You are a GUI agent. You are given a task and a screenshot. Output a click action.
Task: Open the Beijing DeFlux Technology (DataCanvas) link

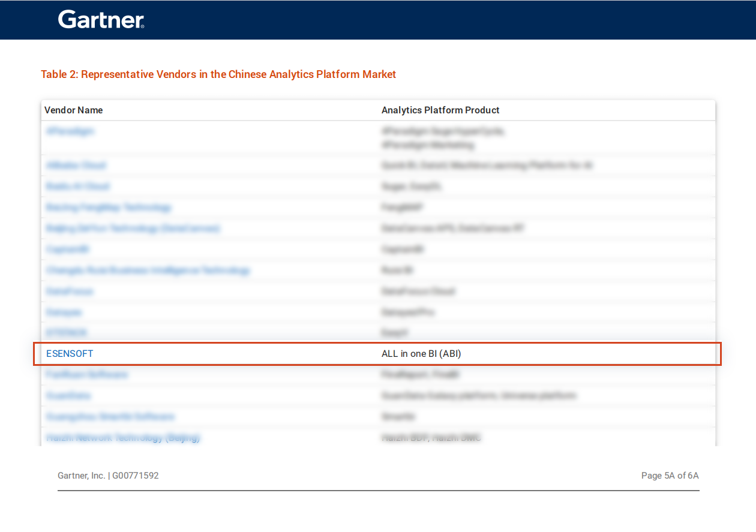point(133,229)
